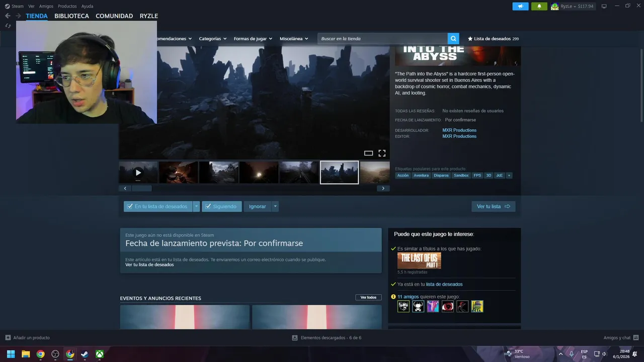
Task: Click the Ver tu lista button
Action: [x=493, y=207]
